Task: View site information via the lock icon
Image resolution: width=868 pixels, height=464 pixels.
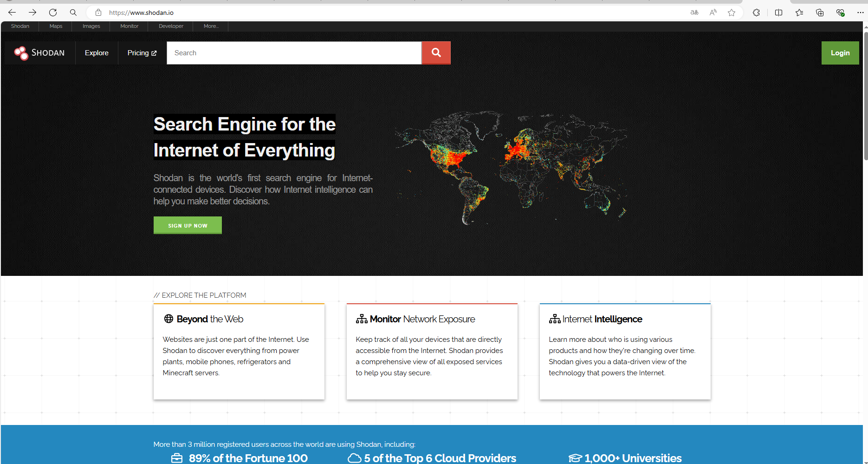Action: click(x=98, y=13)
